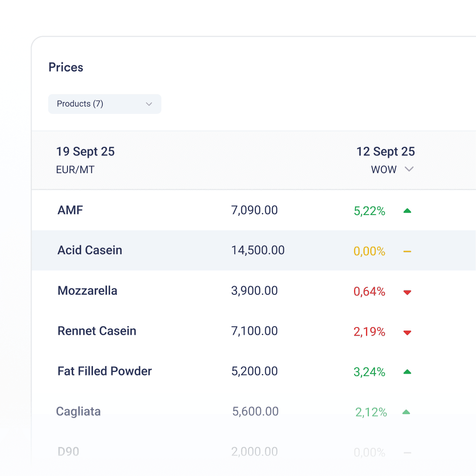Click the 5,22% percentage value for AMF
The width and height of the screenshot is (476, 476).
[x=369, y=211]
